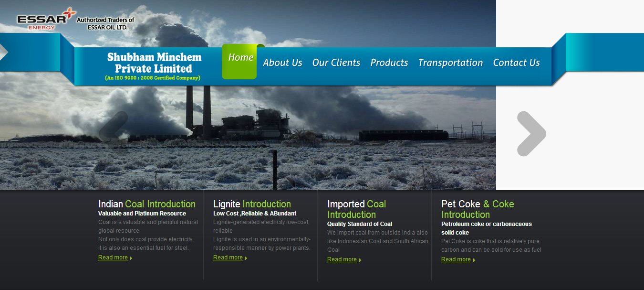This screenshot has height=290, width=644.
Task: Go to next slide with right chevron arrow
Action: click(x=531, y=134)
